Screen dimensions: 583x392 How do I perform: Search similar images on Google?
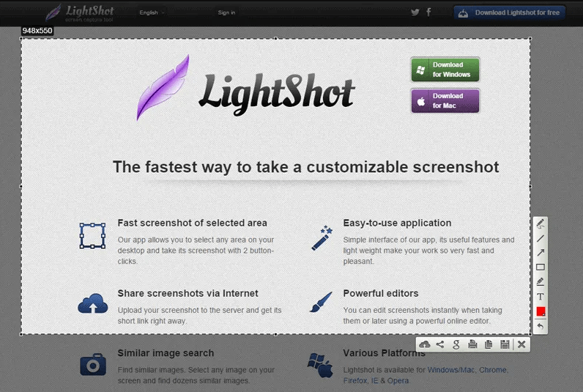coord(456,344)
